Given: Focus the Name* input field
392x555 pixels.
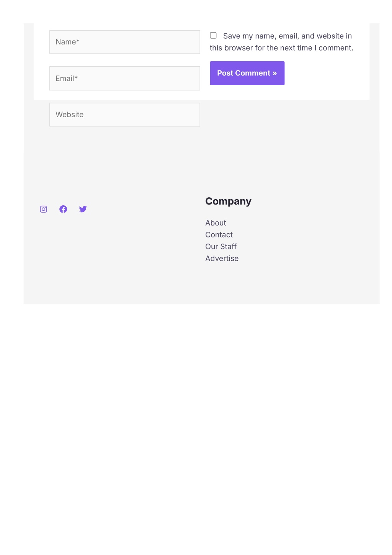Looking at the screenshot, I should pos(124,42).
